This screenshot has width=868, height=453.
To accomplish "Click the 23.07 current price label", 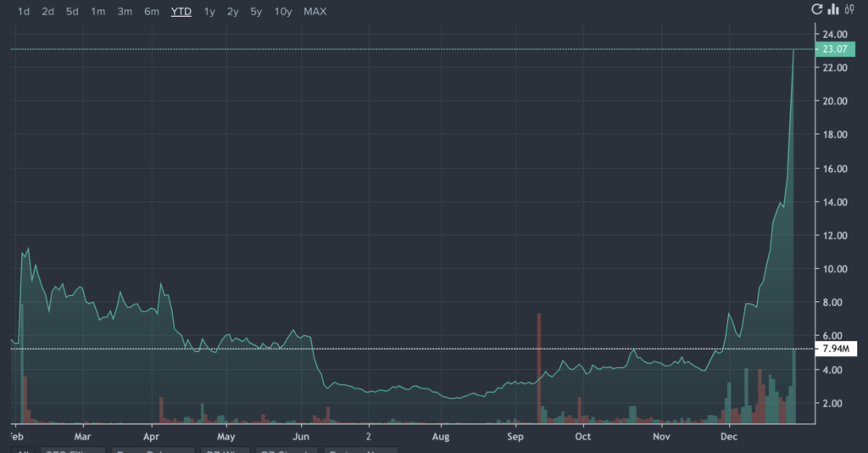I will pos(832,49).
